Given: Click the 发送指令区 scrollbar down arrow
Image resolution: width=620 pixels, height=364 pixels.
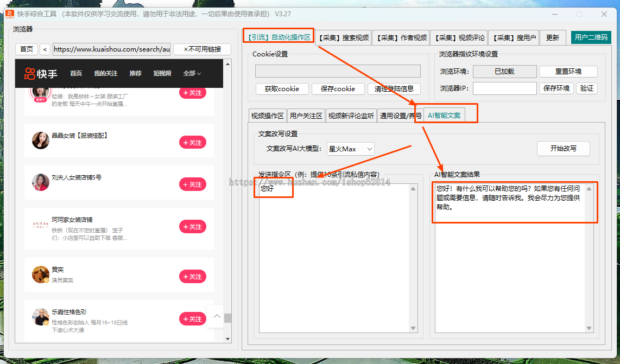Looking at the screenshot, I should point(413,328).
